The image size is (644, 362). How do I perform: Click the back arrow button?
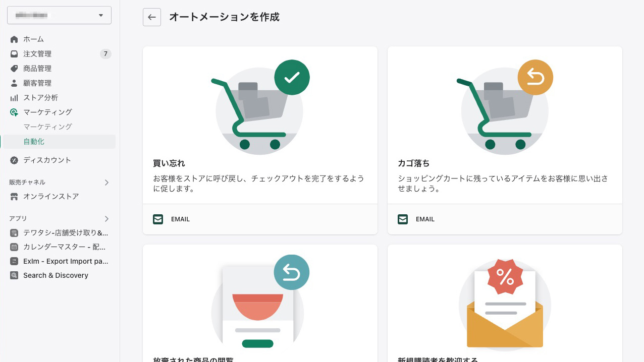click(152, 17)
